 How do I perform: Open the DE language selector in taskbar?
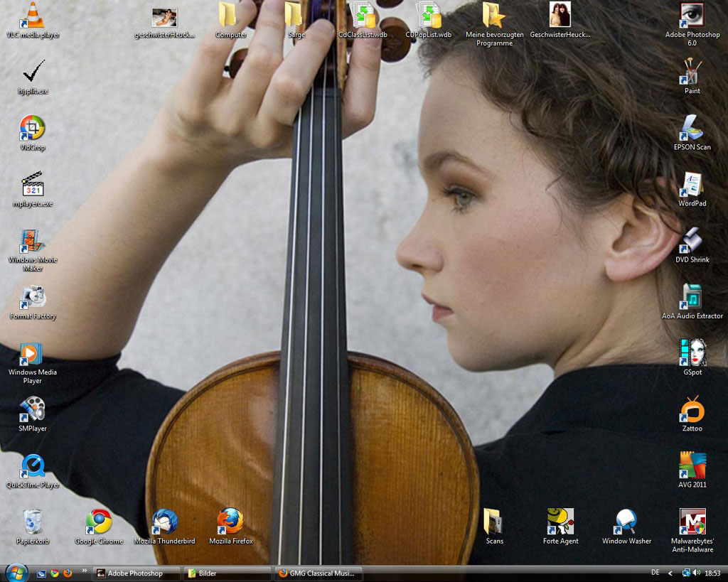click(655, 573)
